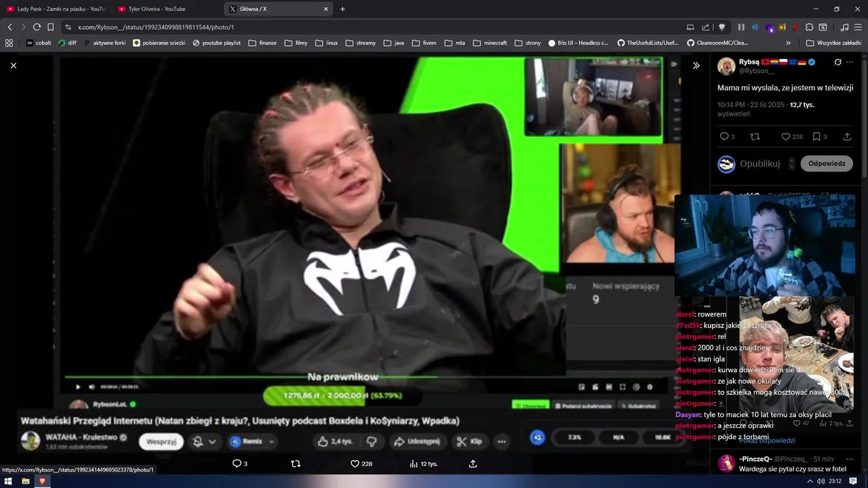
Task: Open the three-dot menu on Rybsą's post
Action: [x=850, y=62]
